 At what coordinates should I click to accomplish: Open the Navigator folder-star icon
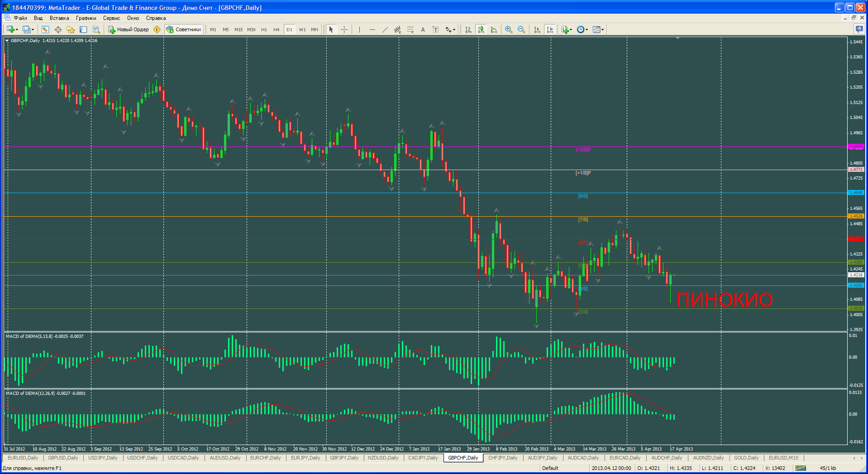71,29
